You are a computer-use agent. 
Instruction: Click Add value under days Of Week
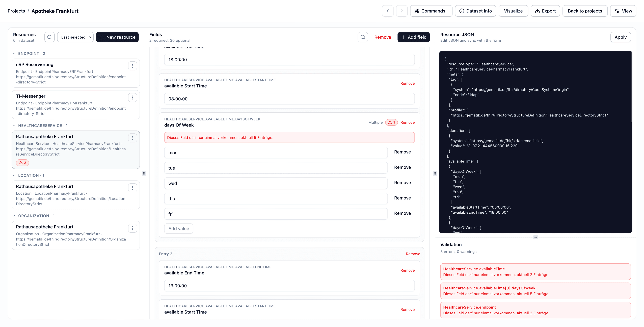pos(178,228)
